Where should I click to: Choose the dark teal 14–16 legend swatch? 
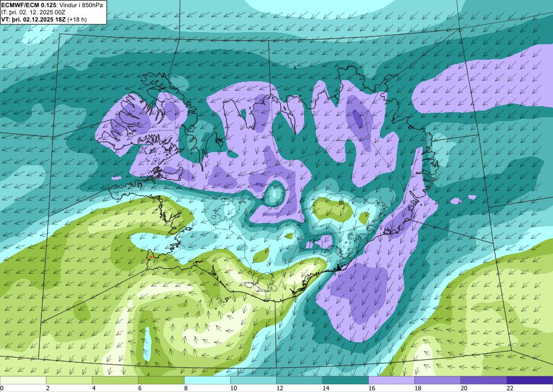(x=346, y=380)
